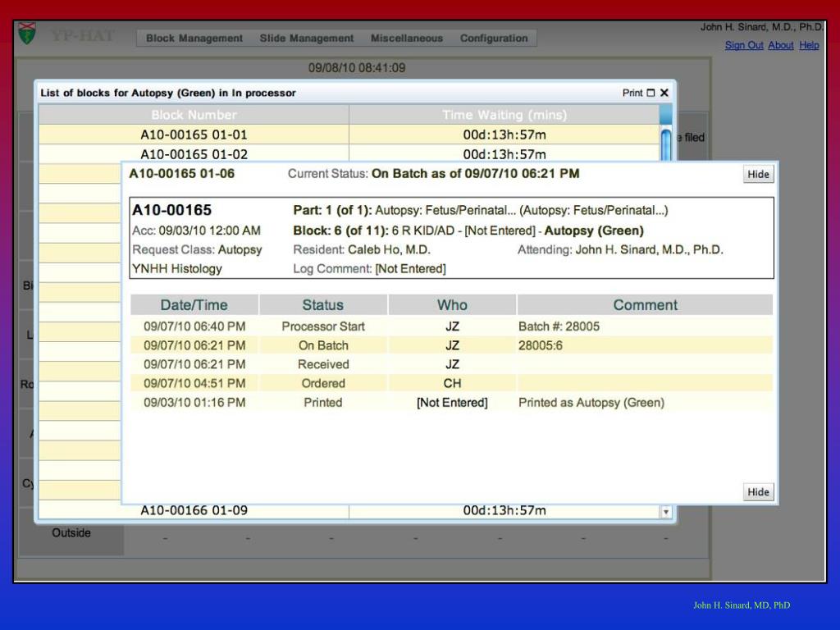Image resolution: width=840 pixels, height=630 pixels.
Task: Click the square icon beside Print
Action: click(x=651, y=93)
